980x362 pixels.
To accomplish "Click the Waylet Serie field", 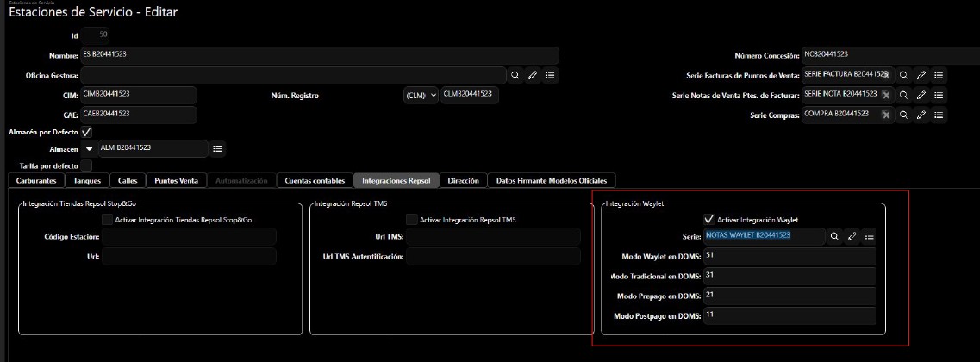I will coord(763,236).
